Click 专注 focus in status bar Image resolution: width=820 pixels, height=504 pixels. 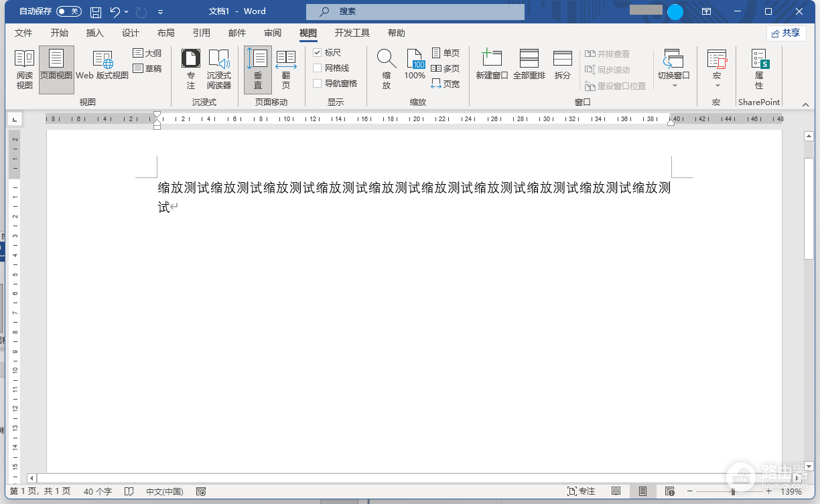point(581,491)
